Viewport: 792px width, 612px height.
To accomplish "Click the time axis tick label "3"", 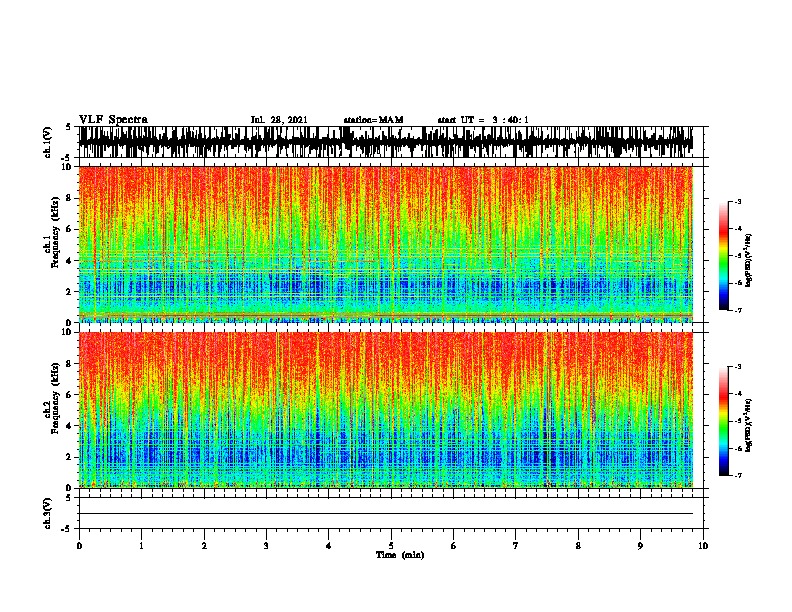I will click(x=266, y=546).
